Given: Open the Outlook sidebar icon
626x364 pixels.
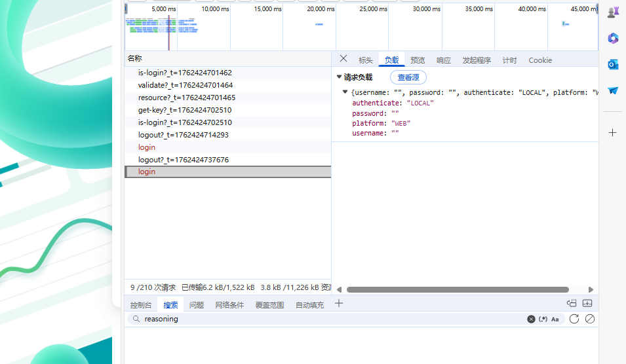Looking at the screenshot, I should coord(613,64).
